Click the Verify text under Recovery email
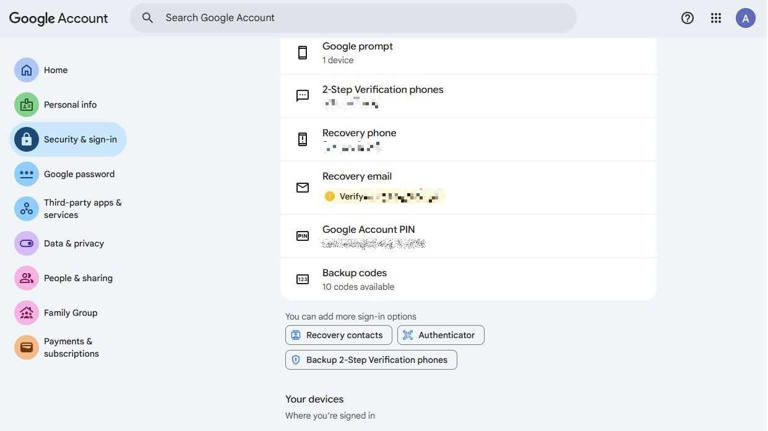The width and height of the screenshot is (768, 431). coord(351,196)
